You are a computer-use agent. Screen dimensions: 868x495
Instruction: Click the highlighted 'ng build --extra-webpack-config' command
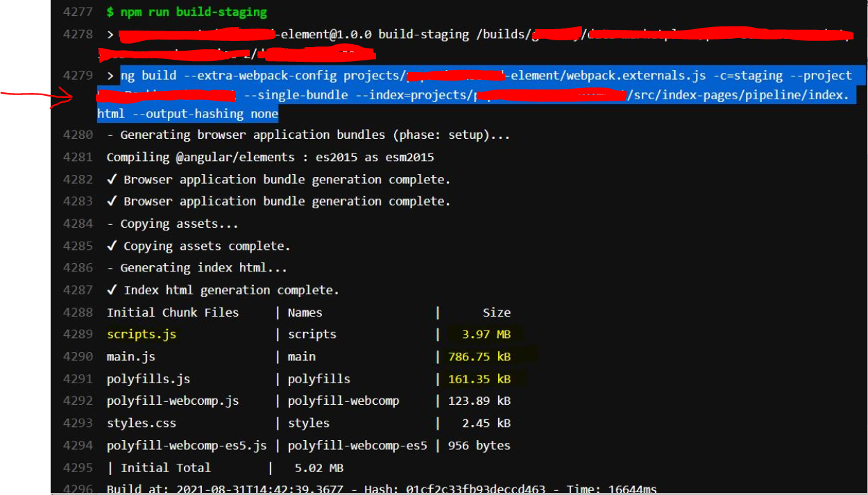(228, 76)
